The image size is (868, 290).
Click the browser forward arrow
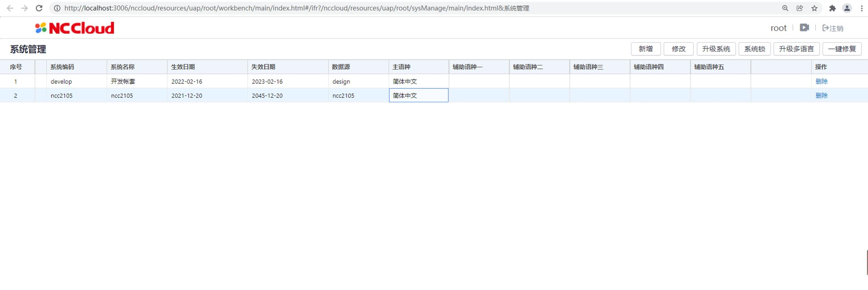(x=24, y=8)
